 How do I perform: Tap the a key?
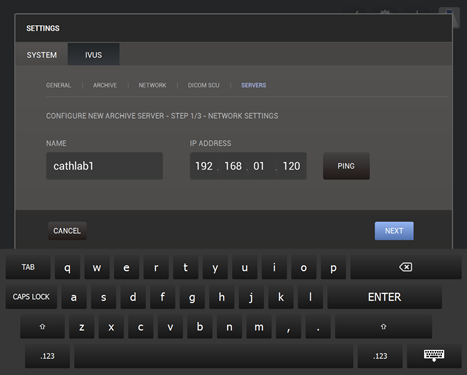click(x=74, y=297)
